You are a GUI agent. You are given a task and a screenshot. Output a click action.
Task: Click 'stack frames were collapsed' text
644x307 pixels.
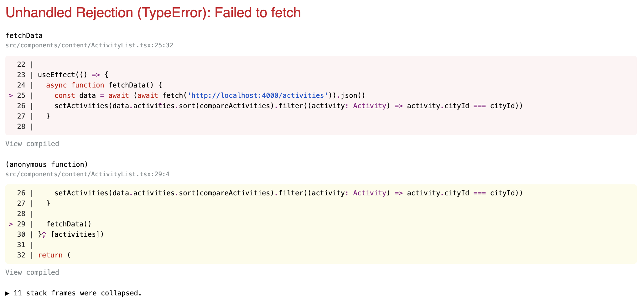[84, 293]
